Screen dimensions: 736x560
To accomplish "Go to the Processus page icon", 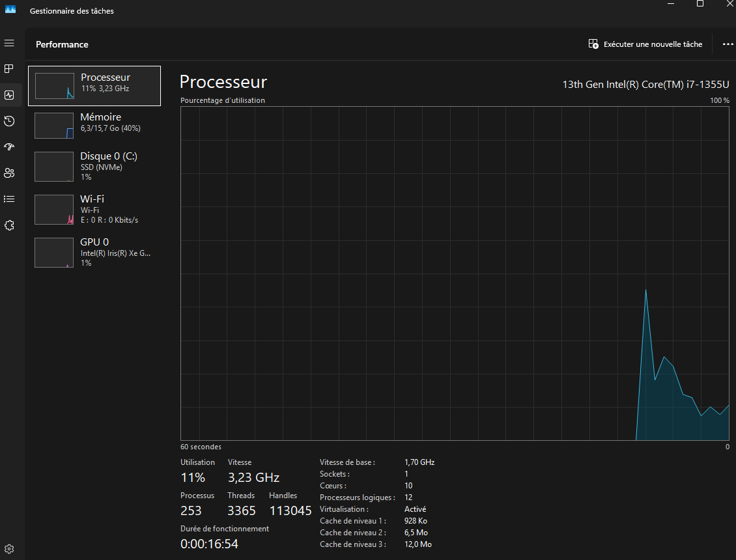I will [9, 68].
